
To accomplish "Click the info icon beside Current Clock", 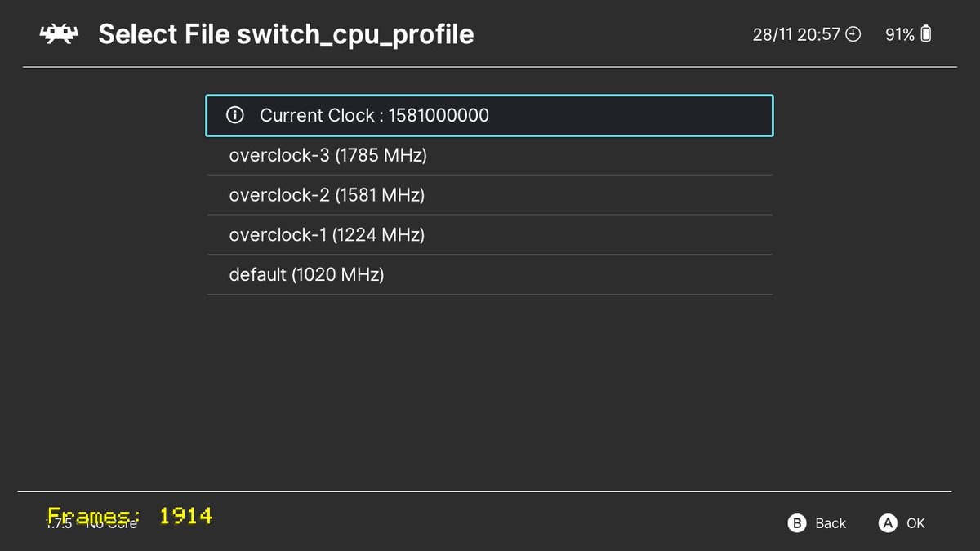I will tap(234, 115).
